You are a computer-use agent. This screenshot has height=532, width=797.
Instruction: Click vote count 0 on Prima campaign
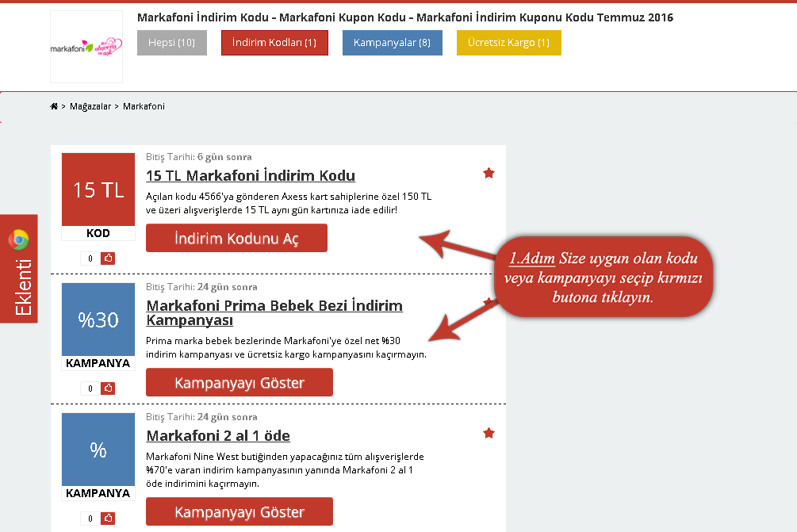pos(90,388)
